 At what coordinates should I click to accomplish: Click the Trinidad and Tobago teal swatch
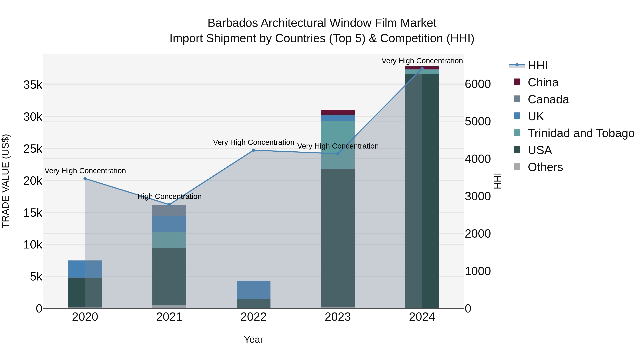pos(517,132)
